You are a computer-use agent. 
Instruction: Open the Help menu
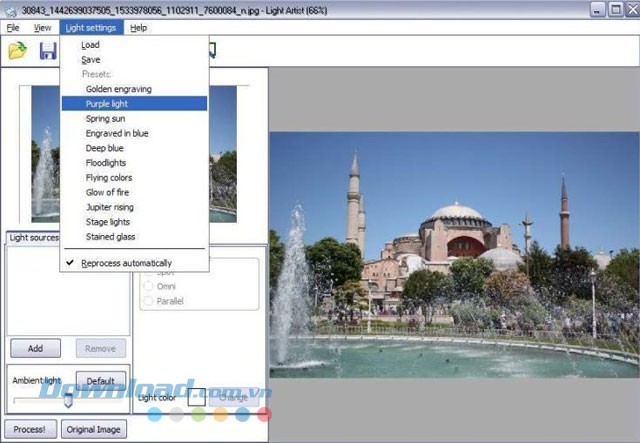click(138, 27)
